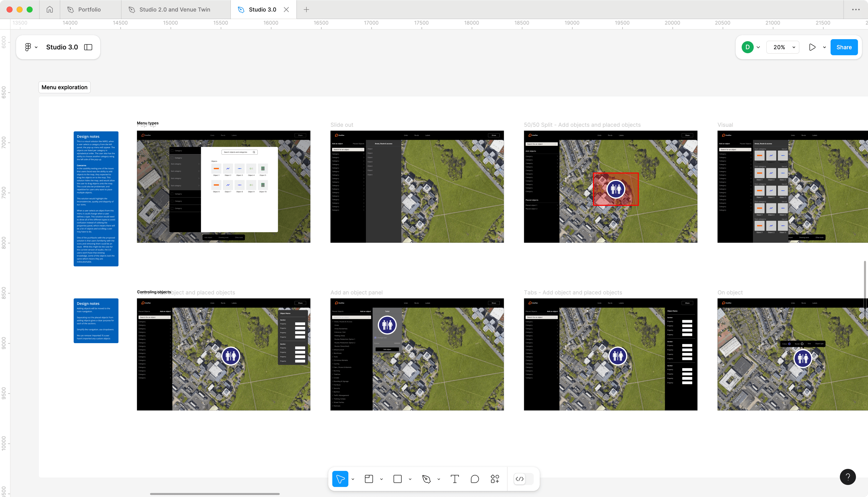Toggle Dev Mode switch in the toolbar
This screenshot has height=497, width=868.
[x=523, y=479]
